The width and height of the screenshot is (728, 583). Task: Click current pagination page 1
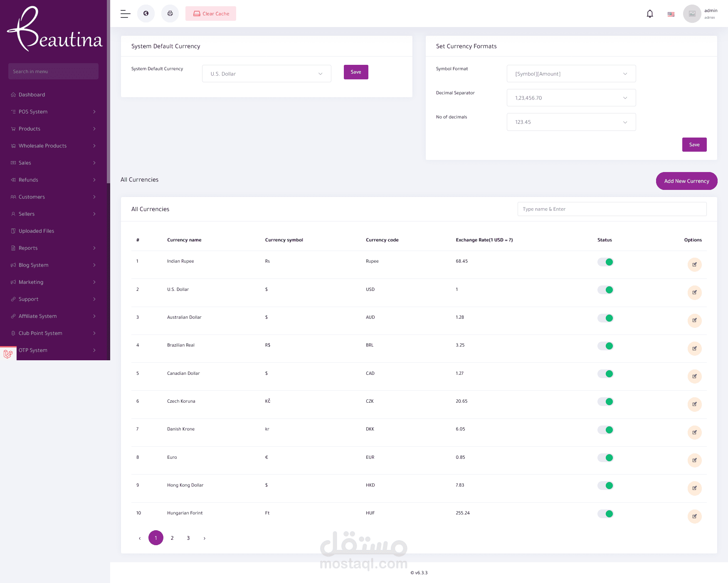(x=156, y=538)
